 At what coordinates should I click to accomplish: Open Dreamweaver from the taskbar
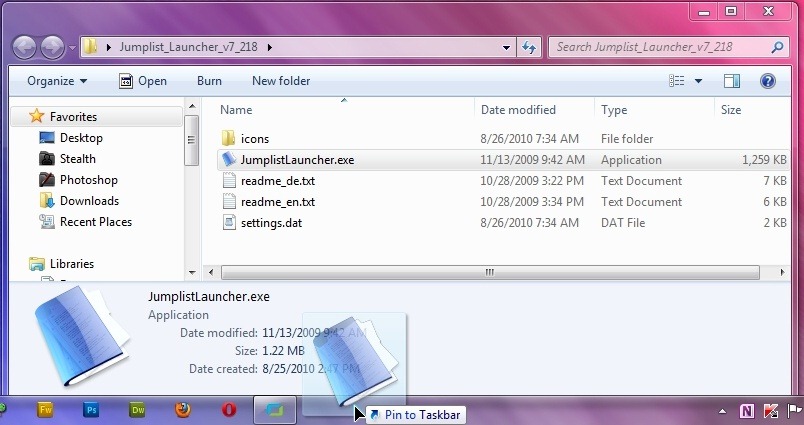[x=137, y=410]
